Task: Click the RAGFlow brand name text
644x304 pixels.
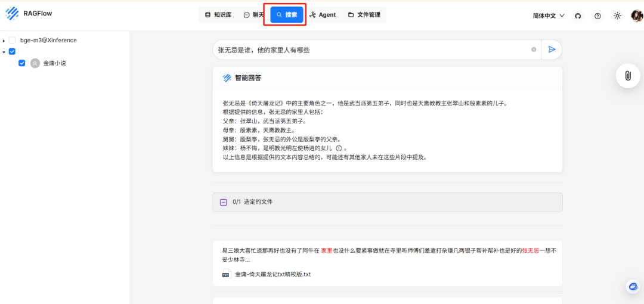Action: (x=38, y=13)
